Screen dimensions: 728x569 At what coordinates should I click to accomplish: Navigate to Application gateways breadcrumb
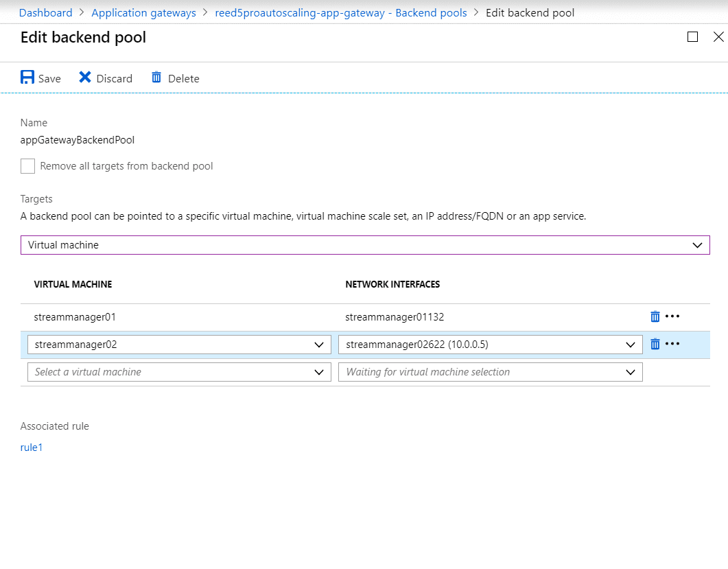143,12
